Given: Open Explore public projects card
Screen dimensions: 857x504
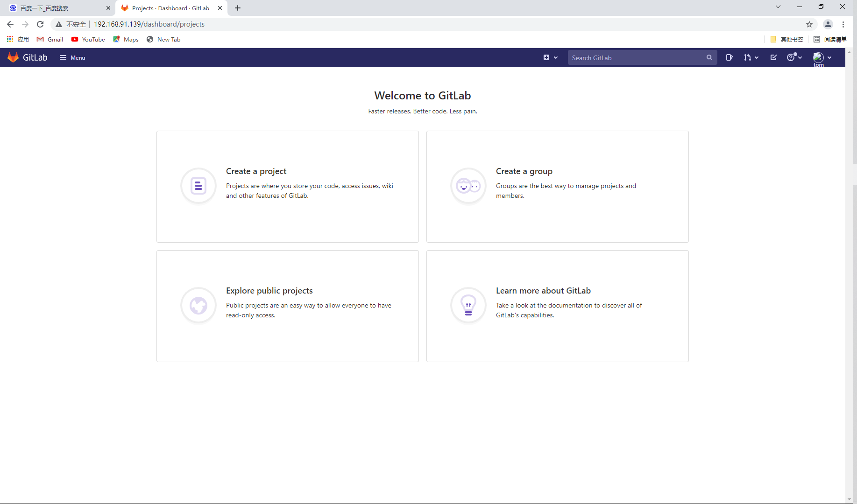Looking at the screenshot, I should [x=288, y=306].
